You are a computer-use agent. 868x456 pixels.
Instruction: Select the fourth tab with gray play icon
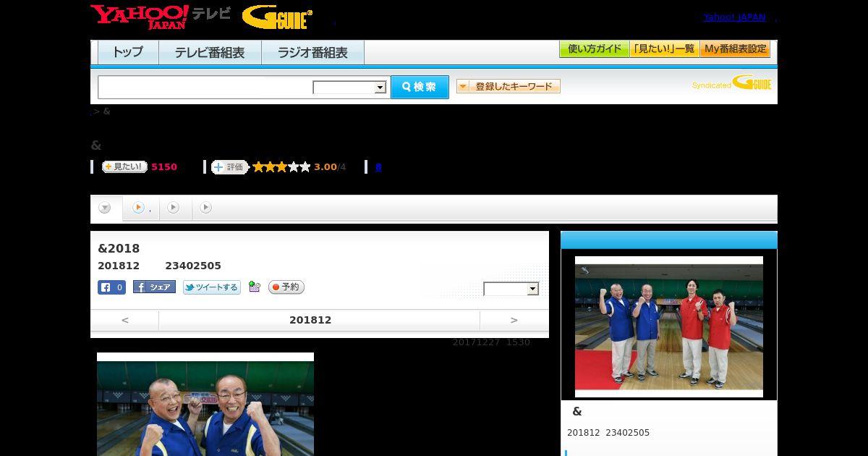pos(205,208)
